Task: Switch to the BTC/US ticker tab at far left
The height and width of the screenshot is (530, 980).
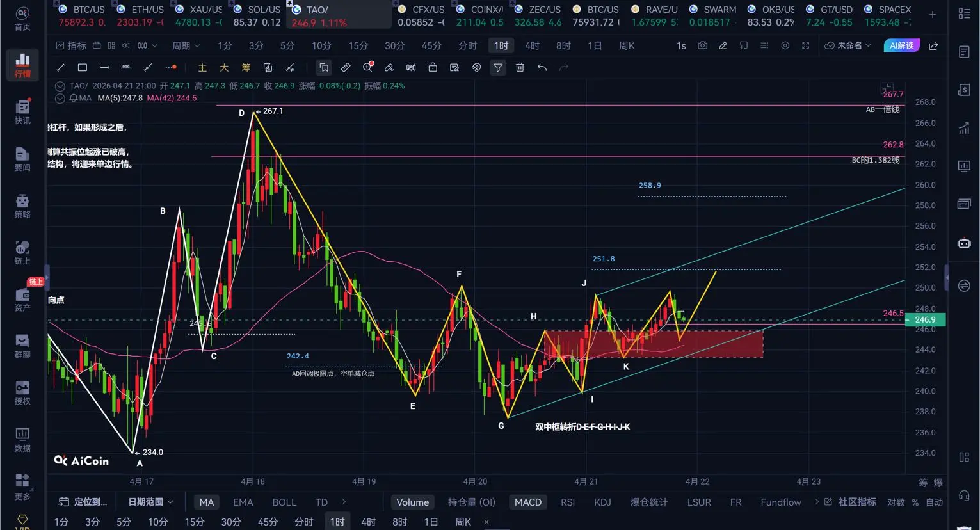Action: pos(82,15)
